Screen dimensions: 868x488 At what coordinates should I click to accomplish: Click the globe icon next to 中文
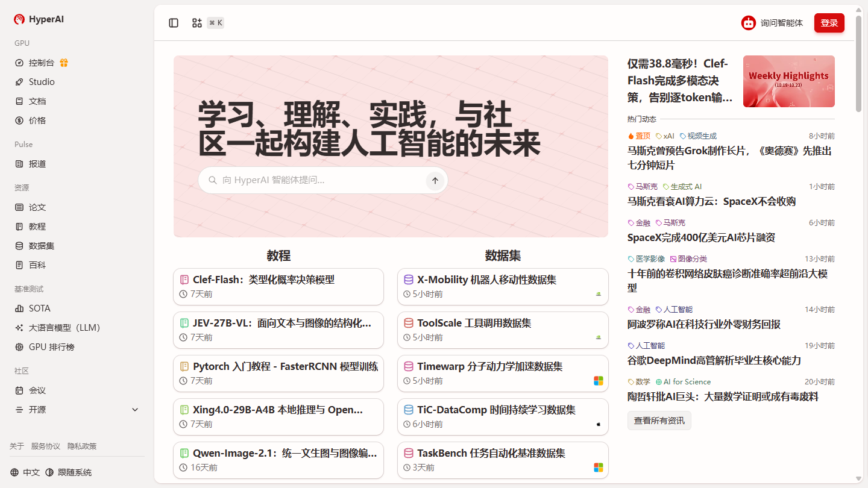(x=14, y=472)
